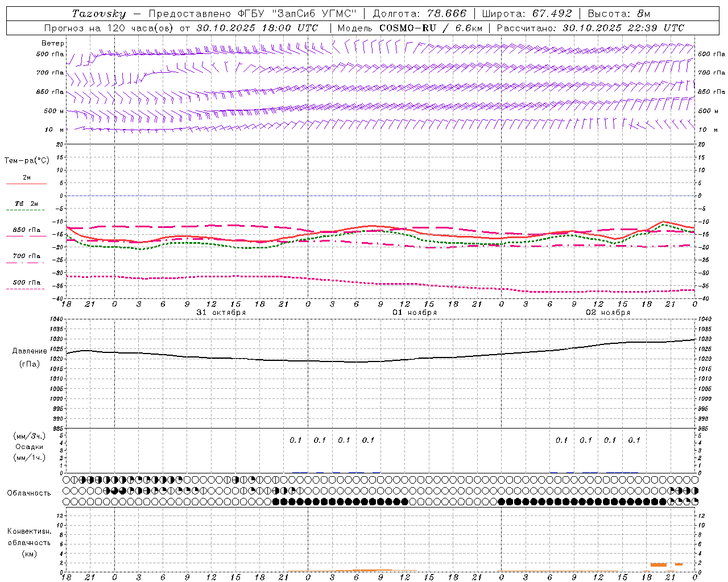Click the '500 м' wind level label on the left
The height and width of the screenshot is (582, 728).
(x=54, y=111)
